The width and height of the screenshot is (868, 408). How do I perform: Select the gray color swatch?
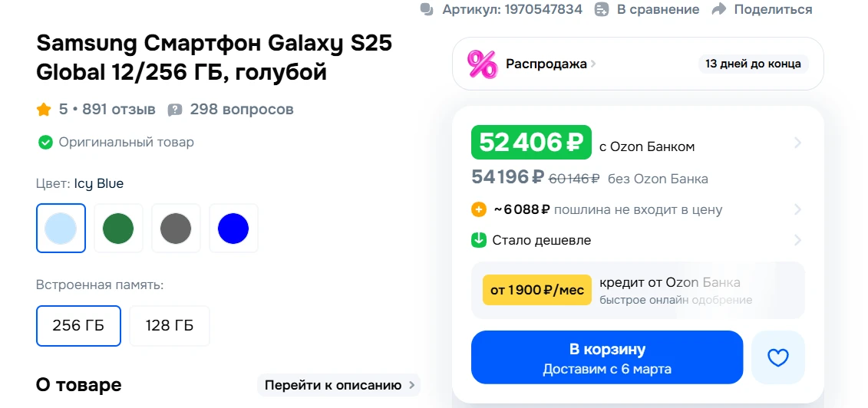click(x=176, y=228)
